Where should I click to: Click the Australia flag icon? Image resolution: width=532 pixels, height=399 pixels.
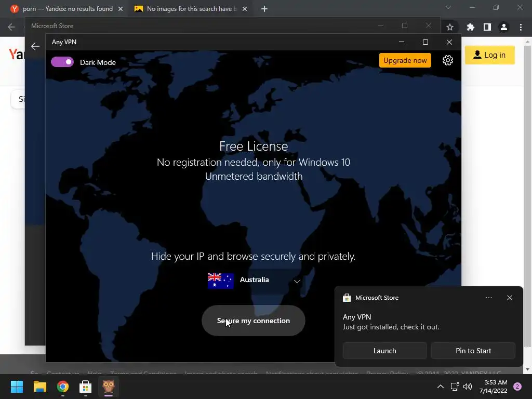[220, 281]
